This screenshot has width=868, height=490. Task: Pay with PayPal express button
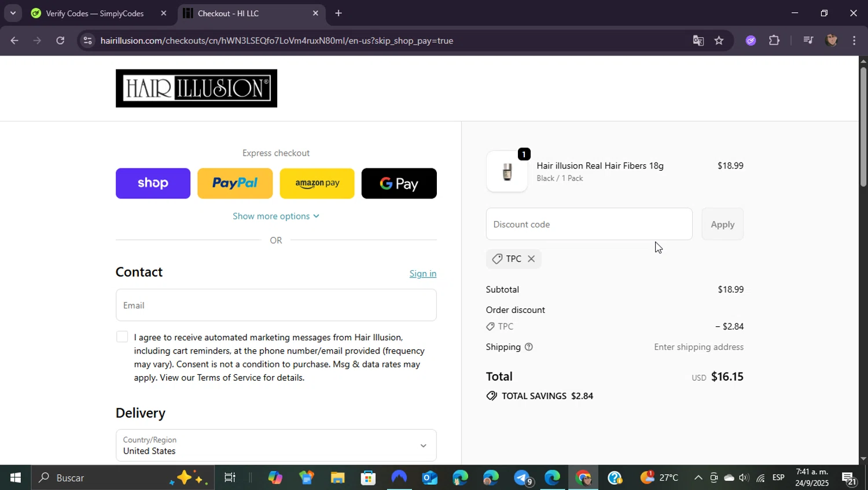[x=235, y=183]
